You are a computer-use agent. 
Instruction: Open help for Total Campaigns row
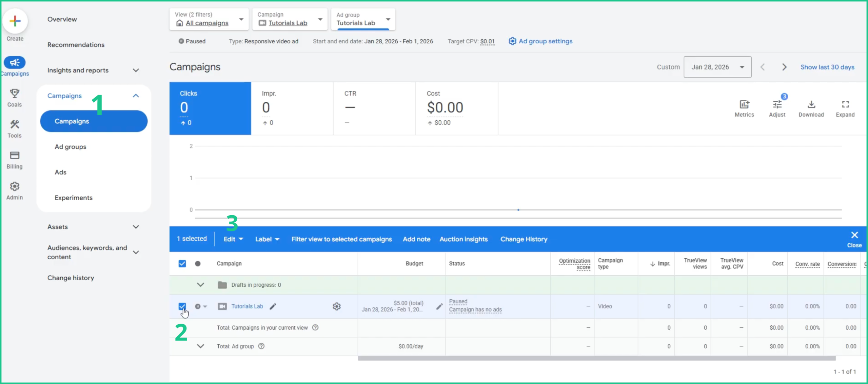click(x=315, y=327)
